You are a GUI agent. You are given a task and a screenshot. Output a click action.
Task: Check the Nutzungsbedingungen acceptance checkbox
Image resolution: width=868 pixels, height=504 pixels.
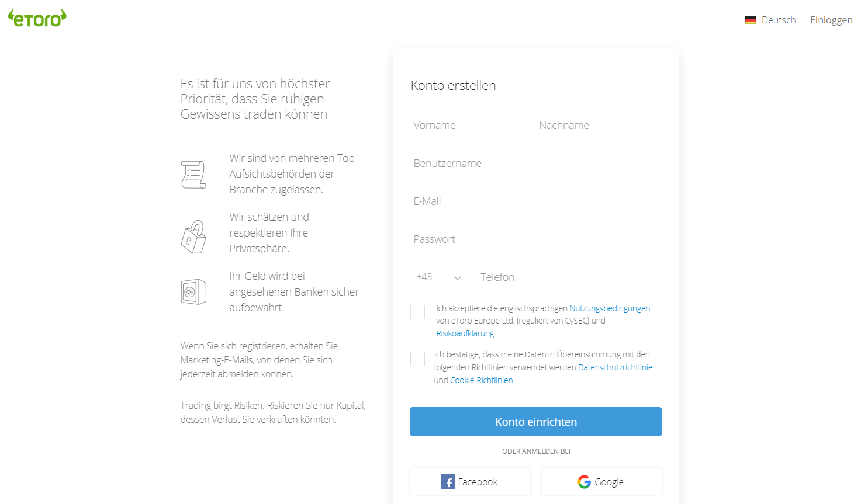click(x=418, y=312)
